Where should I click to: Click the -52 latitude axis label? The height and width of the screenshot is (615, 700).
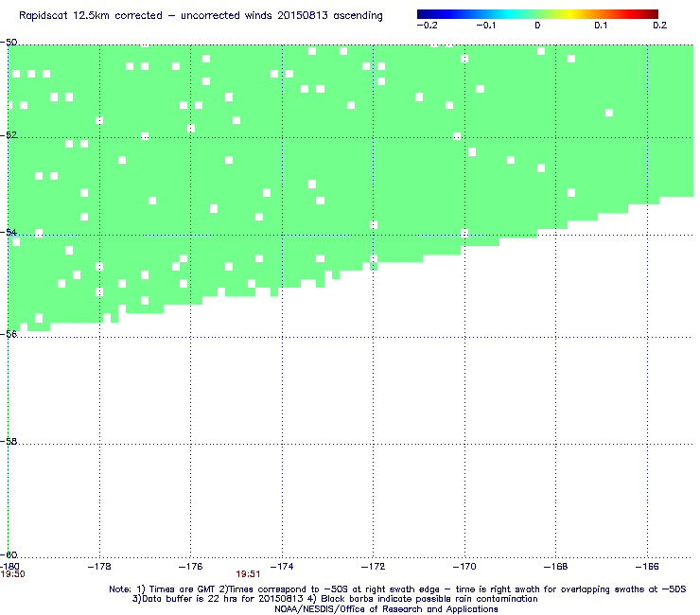pyautogui.click(x=9, y=135)
